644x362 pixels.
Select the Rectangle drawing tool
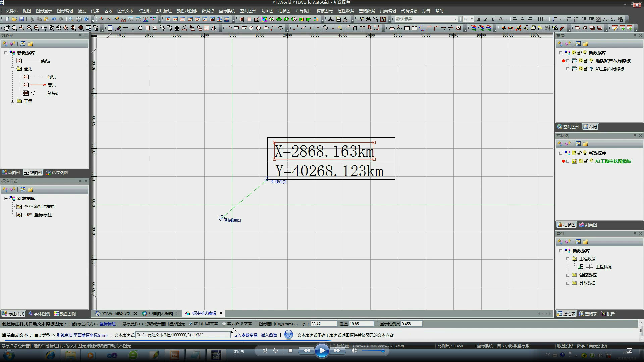pyautogui.click(x=236, y=28)
